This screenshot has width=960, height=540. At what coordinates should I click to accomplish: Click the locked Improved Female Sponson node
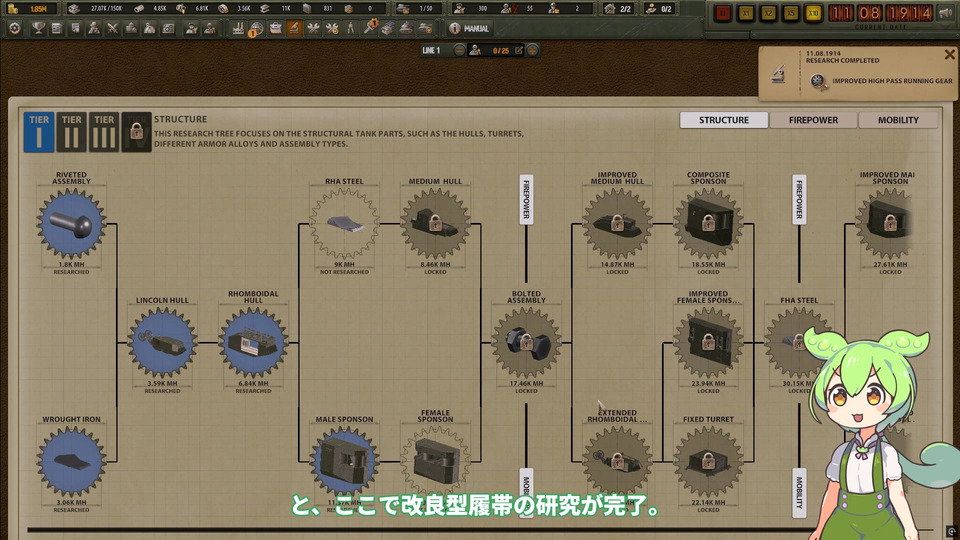708,343
